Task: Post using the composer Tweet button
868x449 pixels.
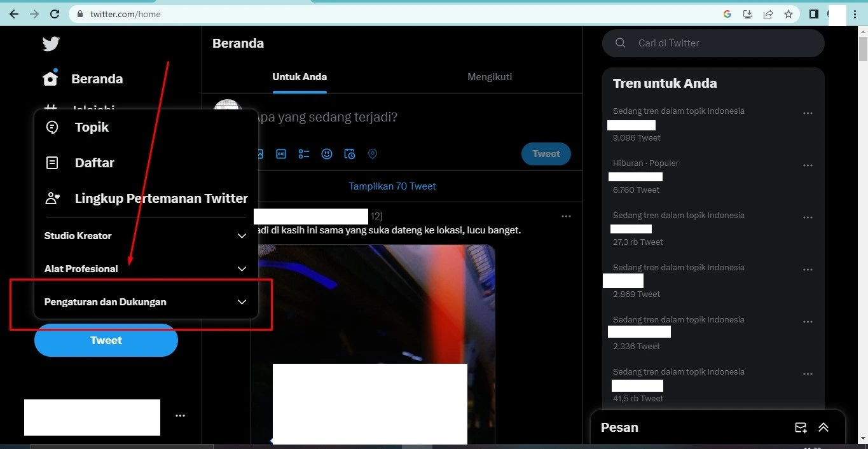Action: click(x=546, y=154)
